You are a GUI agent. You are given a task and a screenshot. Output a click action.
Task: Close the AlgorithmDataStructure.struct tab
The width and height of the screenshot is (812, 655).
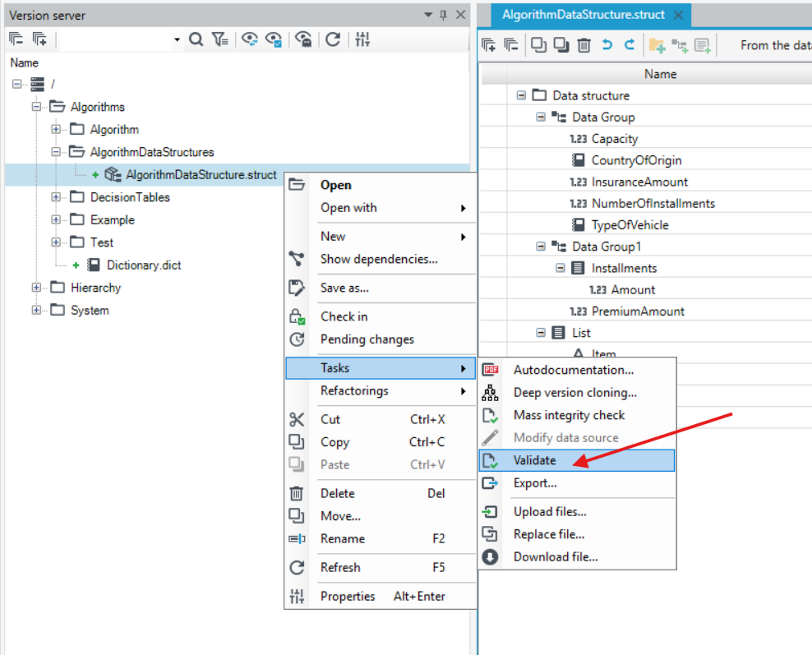pyautogui.click(x=678, y=15)
